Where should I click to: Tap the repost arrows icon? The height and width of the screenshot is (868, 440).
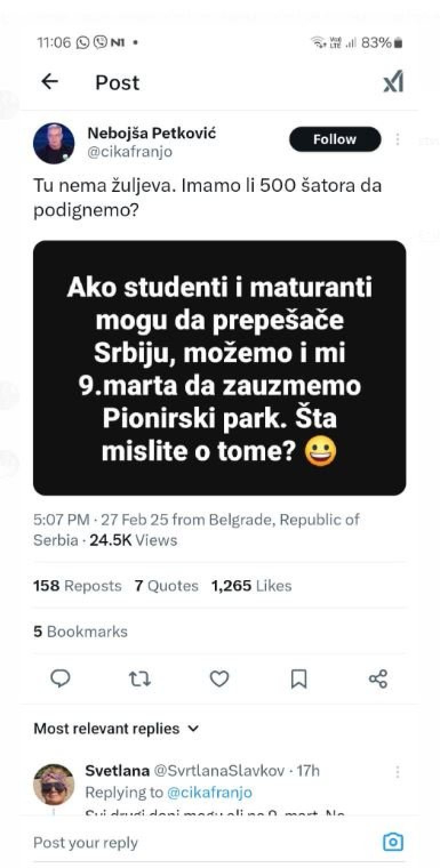[x=139, y=678]
